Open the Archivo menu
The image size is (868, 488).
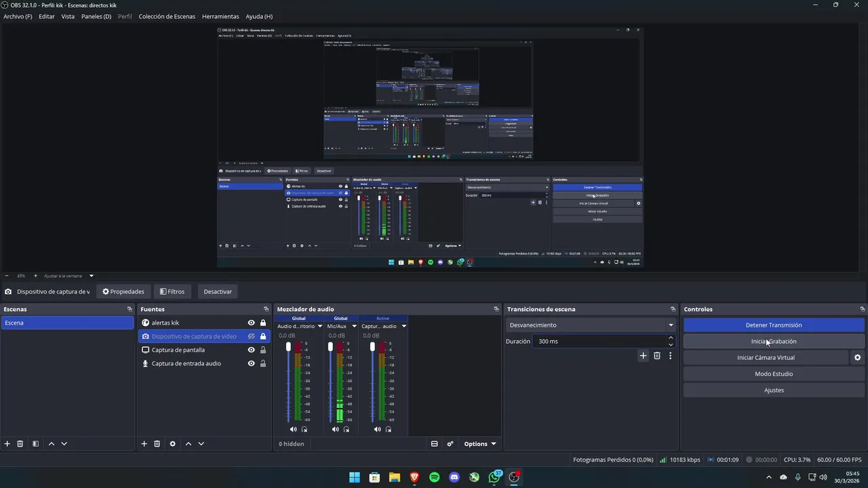tap(18, 16)
